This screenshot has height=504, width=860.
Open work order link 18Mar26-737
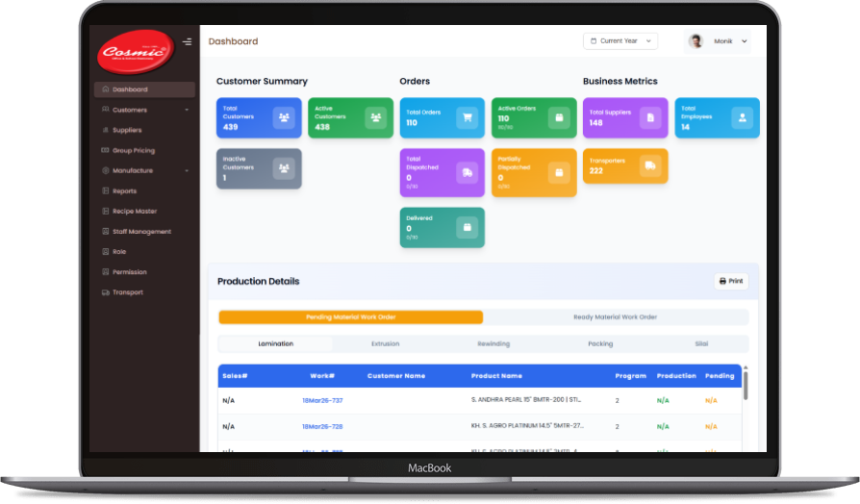(322, 400)
